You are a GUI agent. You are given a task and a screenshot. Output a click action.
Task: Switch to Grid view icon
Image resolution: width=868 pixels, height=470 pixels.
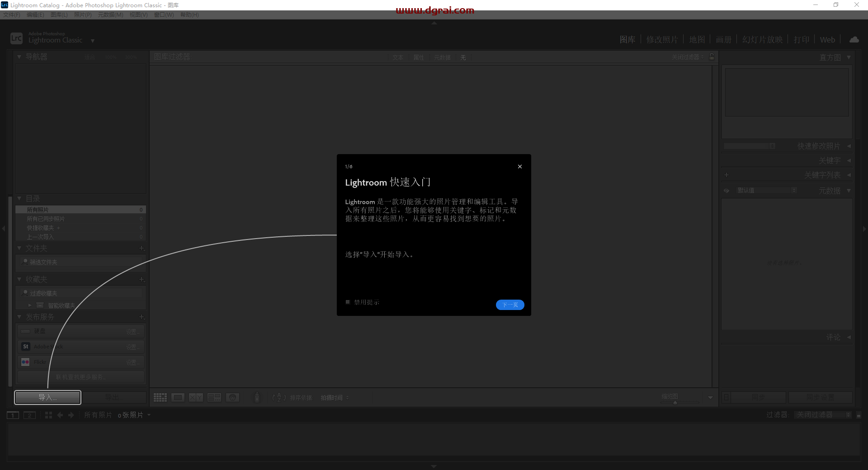click(x=160, y=398)
